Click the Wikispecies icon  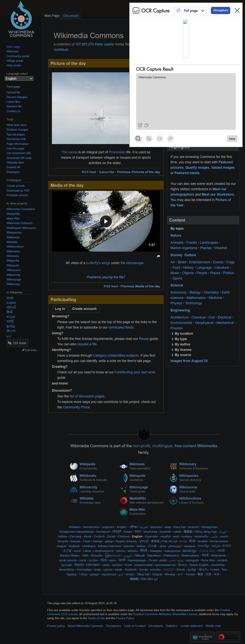coord(173,478)
